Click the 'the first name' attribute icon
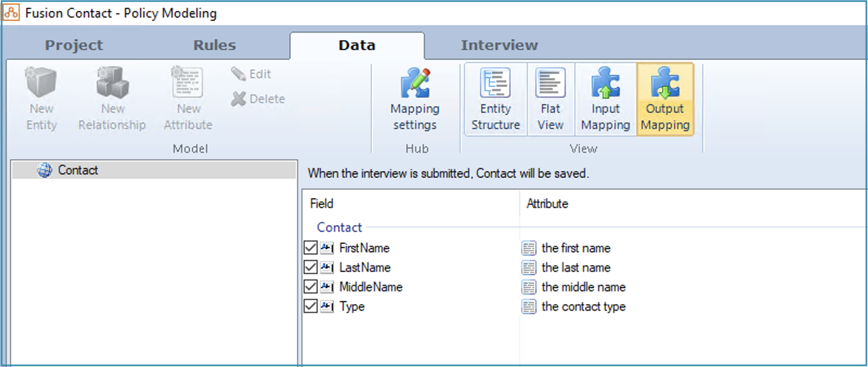868x367 pixels. point(529,248)
